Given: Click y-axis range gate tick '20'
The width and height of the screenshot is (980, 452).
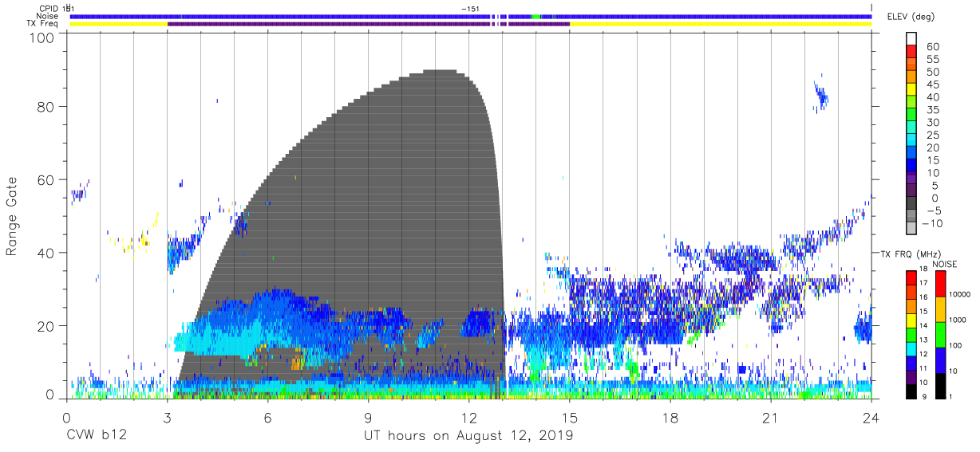Looking at the screenshot, I should pos(45,326).
